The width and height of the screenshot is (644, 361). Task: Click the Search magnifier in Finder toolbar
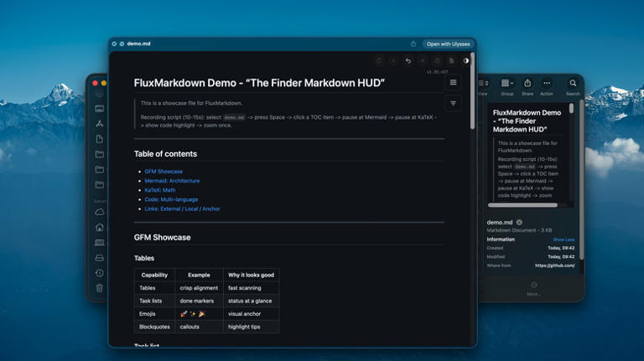(573, 83)
